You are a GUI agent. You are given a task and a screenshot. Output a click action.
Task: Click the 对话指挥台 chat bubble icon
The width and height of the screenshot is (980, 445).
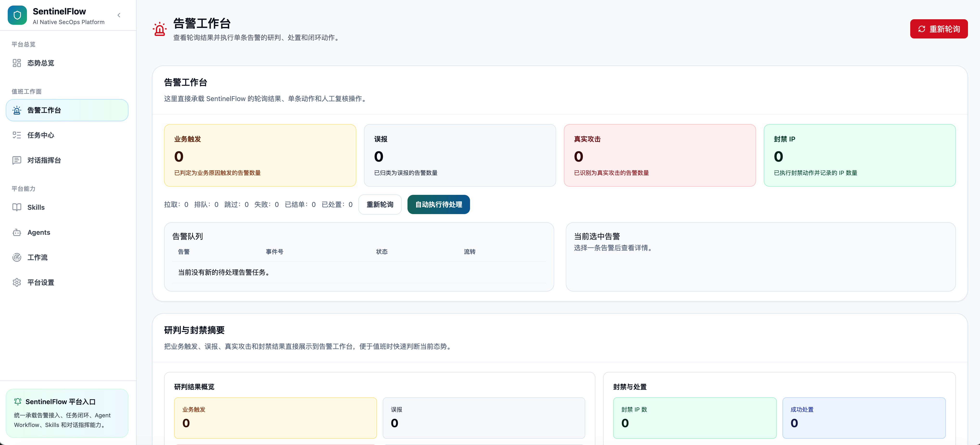click(x=17, y=160)
